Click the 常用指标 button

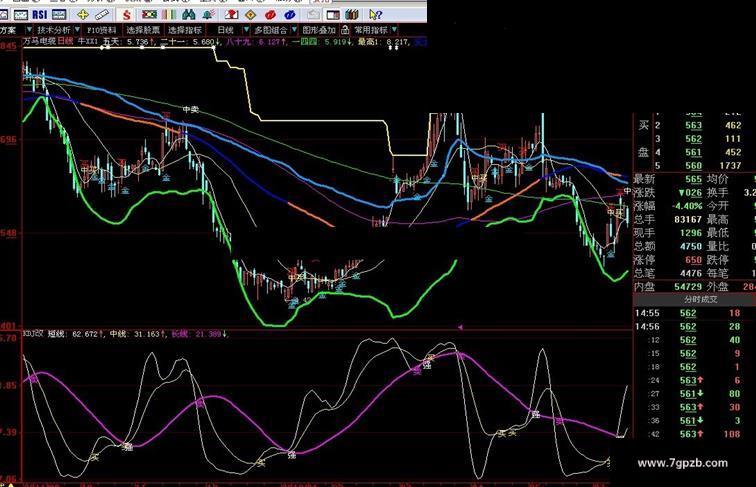(x=371, y=30)
